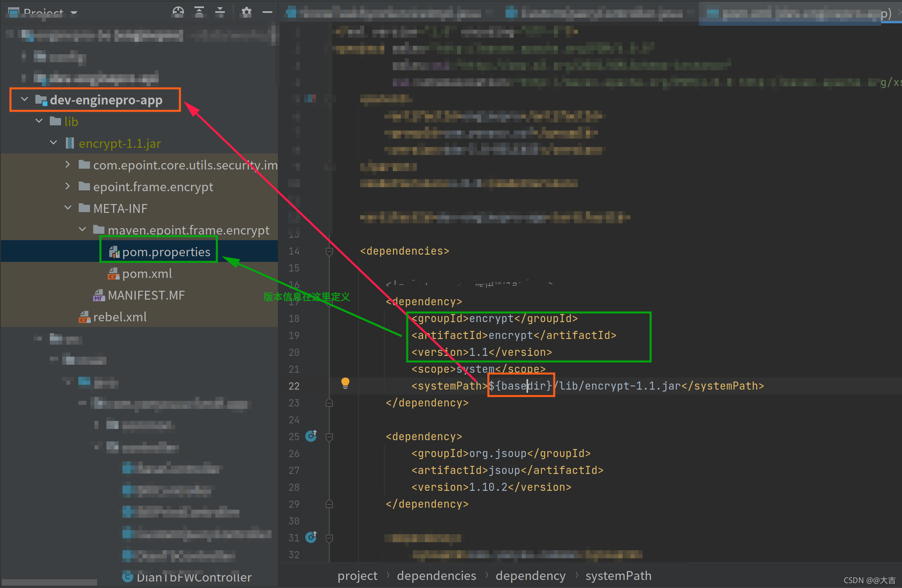Collapse the dev-enginepro-app module

(x=24, y=99)
